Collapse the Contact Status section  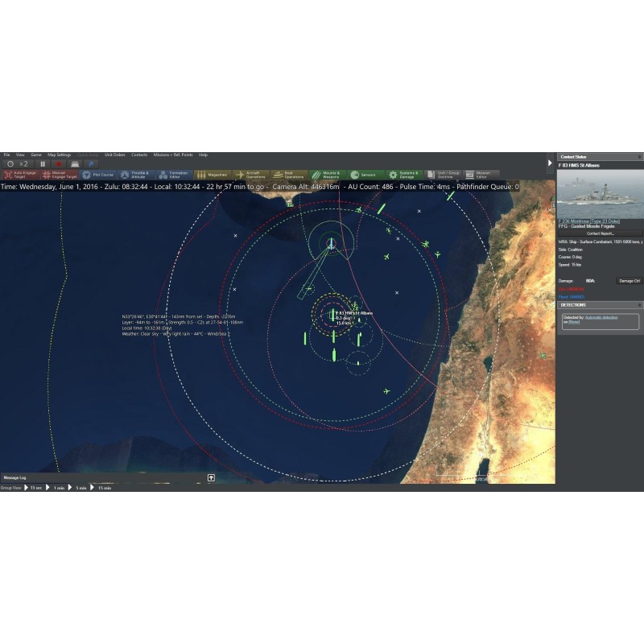point(639,157)
